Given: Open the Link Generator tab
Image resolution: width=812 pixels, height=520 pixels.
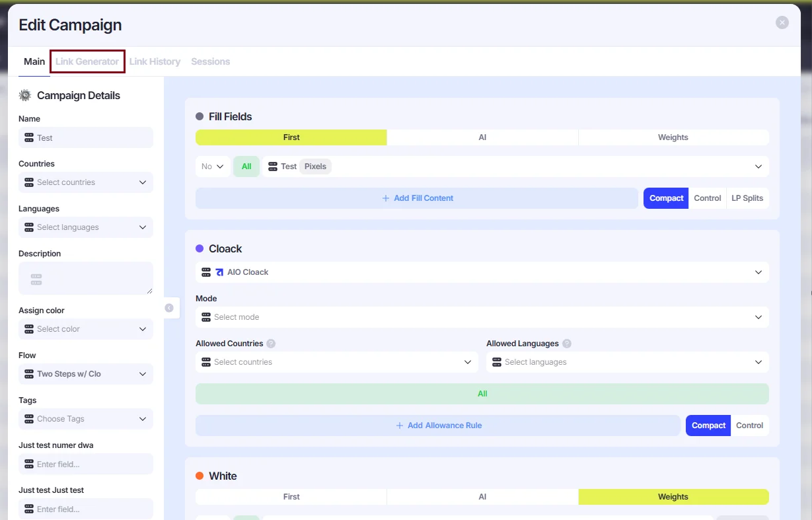Looking at the screenshot, I should [x=87, y=61].
